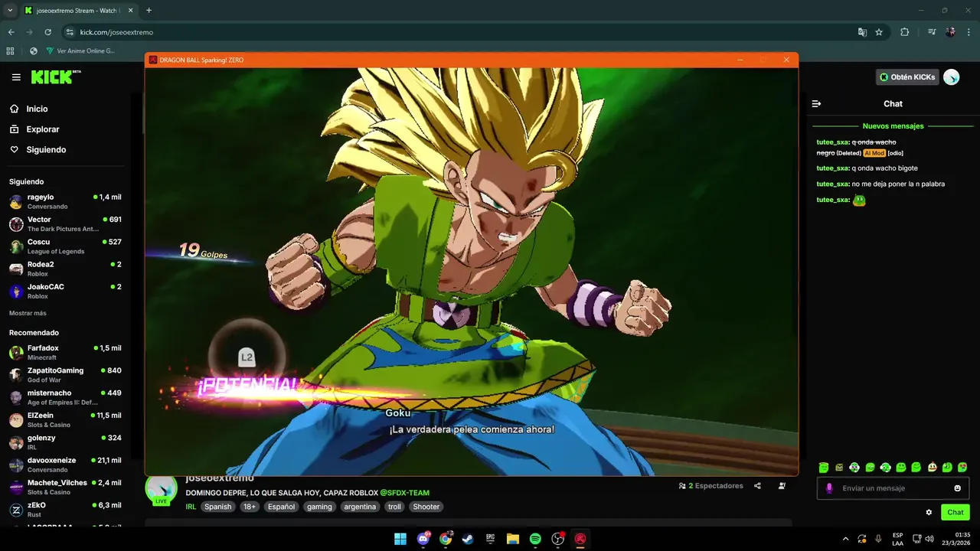Open ElZeein Slots & Casino channel
This screenshot has width=980, height=551.
65,419
